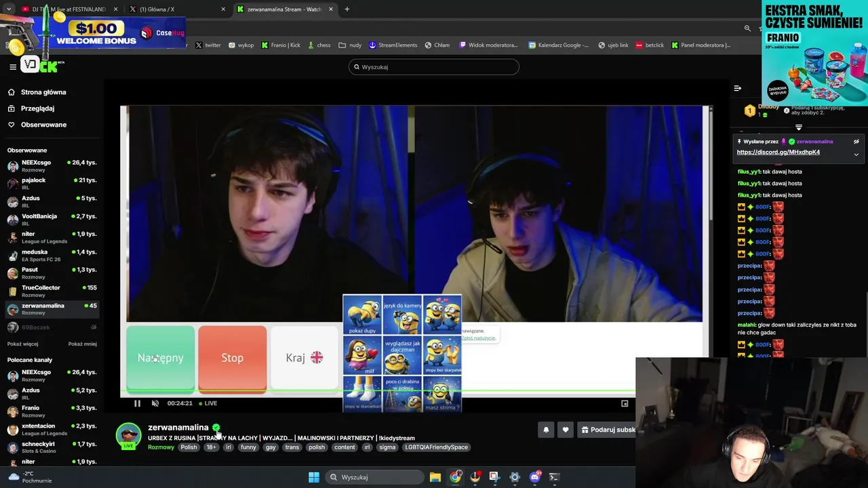Switch to DJ live at FESTIVALAND tab

(71, 9)
